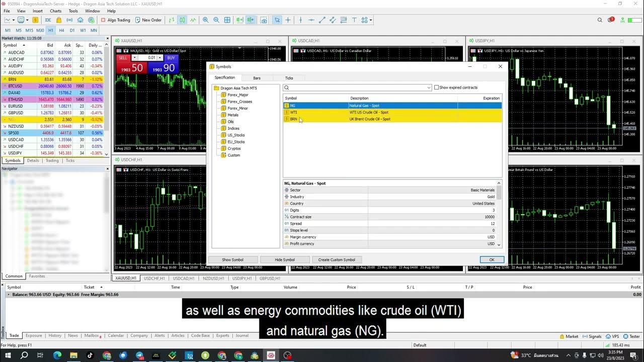Open the Details tab in Market Watch
The image size is (644, 362).
tap(33, 160)
